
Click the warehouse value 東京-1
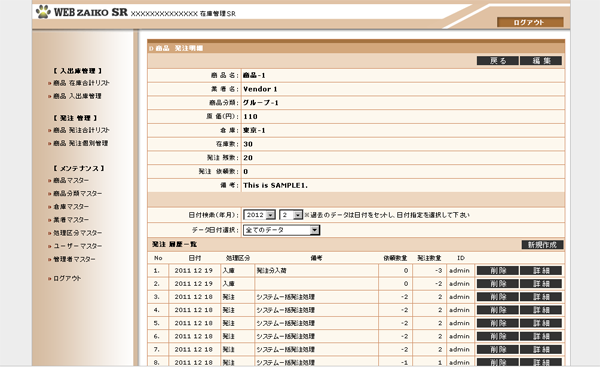[254, 130]
